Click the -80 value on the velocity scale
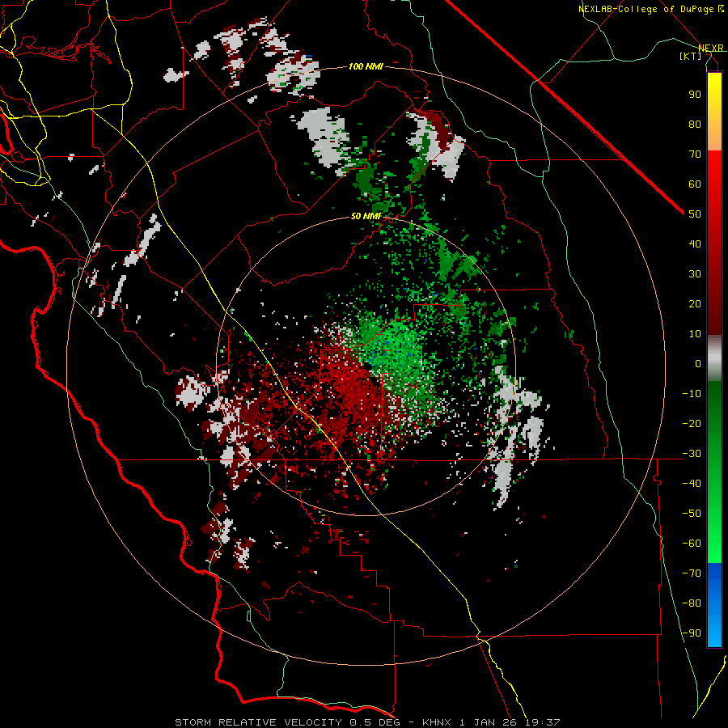728x728 pixels. coord(692,603)
